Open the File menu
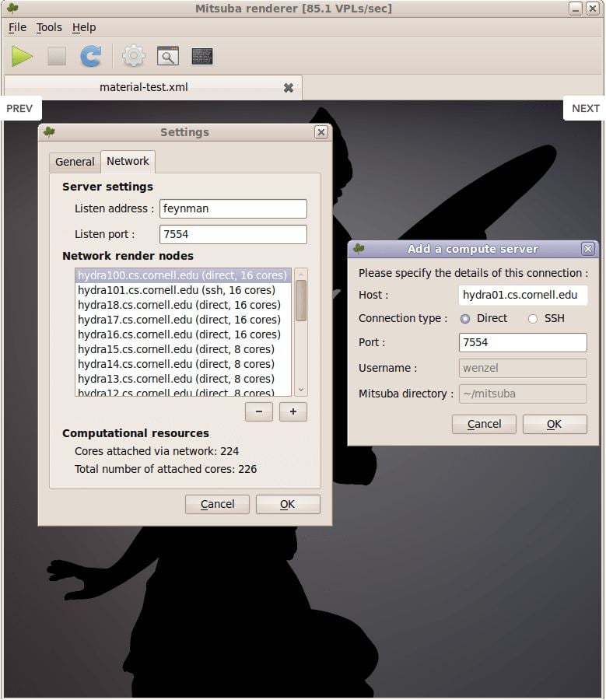 tap(17, 28)
